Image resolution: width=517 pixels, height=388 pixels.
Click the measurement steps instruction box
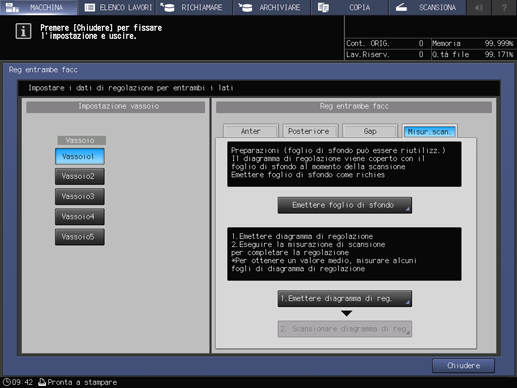(344, 254)
